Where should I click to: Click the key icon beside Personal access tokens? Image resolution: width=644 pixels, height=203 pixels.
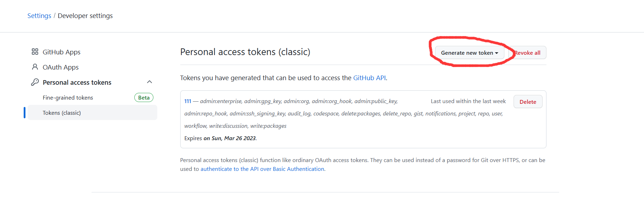coord(35,82)
